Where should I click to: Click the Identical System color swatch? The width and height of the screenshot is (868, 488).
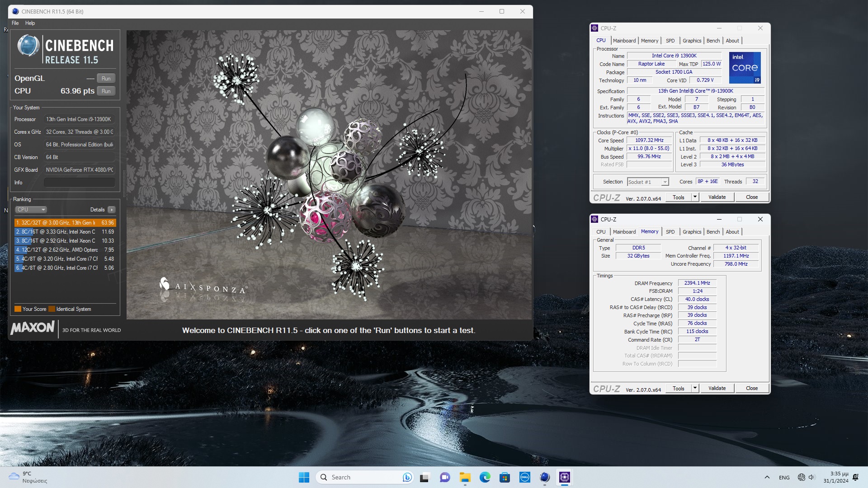click(52, 309)
